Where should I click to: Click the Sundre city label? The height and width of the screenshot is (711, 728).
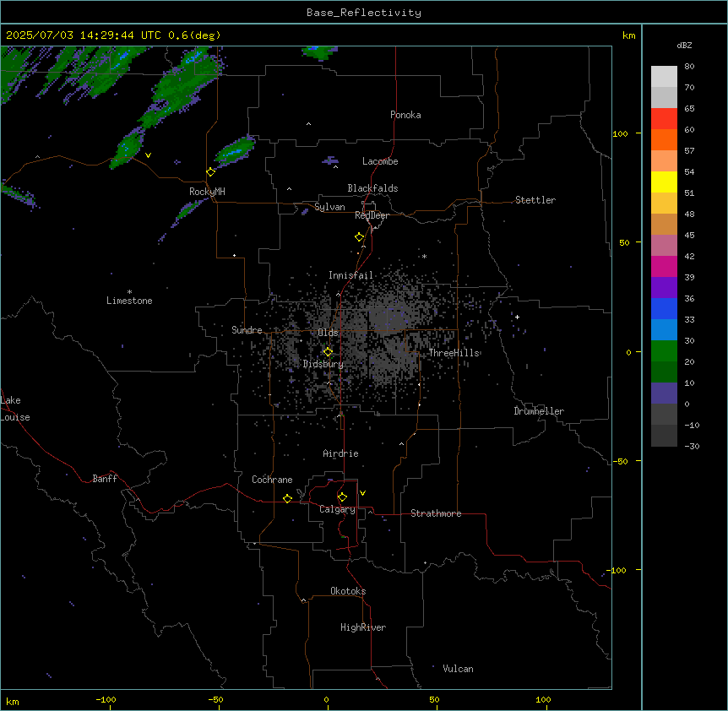(x=247, y=330)
